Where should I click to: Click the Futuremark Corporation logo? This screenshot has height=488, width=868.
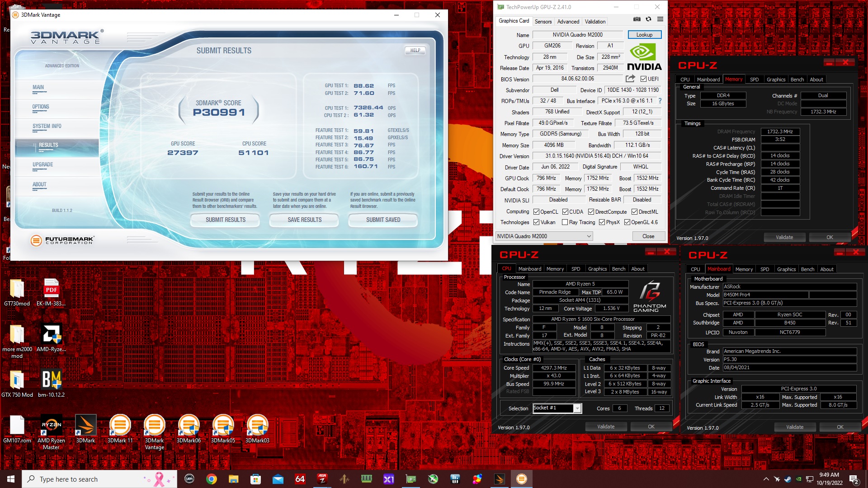click(x=62, y=240)
